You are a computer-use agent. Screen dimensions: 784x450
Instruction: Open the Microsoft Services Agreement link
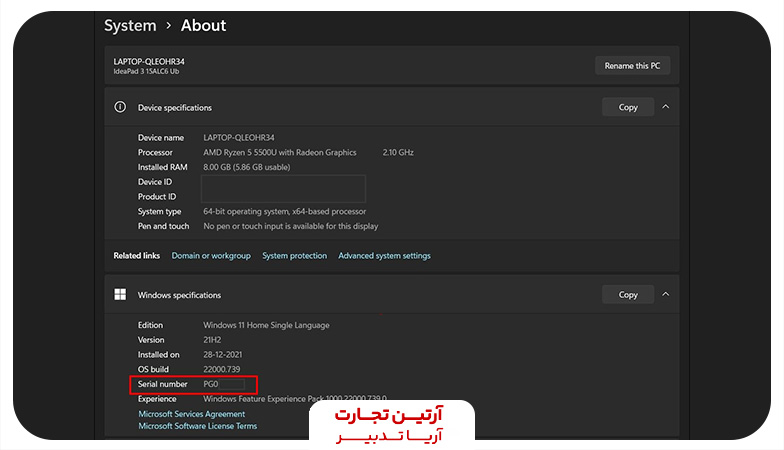click(191, 414)
